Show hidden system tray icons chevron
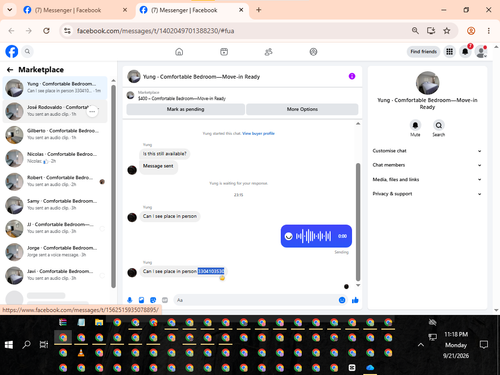This screenshot has height=375, width=500. pyautogui.click(x=421, y=345)
